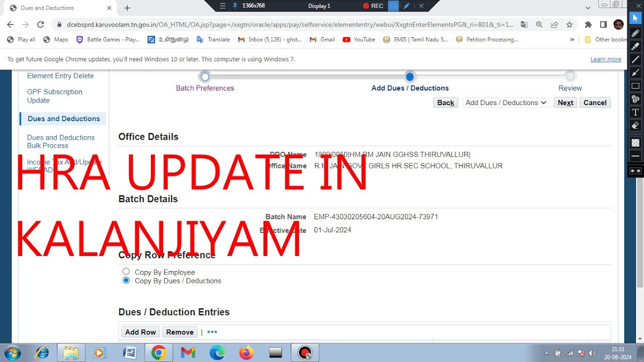This screenshot has height=362, width=644.
Task: Open tab search chevron
Action: click(x=588, y=8)
